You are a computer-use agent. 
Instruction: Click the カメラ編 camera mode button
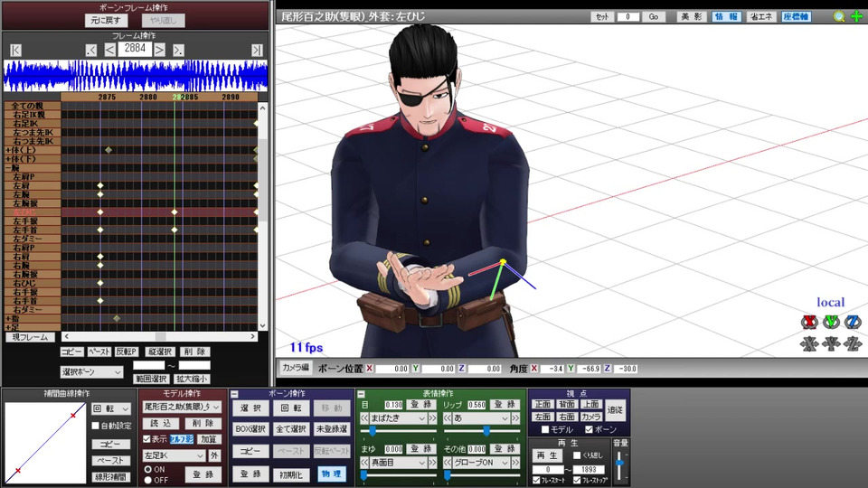point(295,368)
